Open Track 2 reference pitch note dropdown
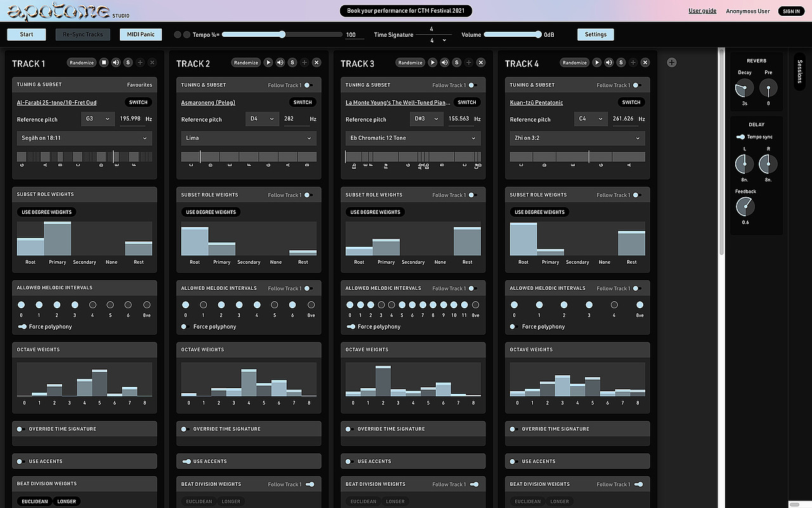Image resolution: width=812 pixels, height=508 pixels. 262,118
